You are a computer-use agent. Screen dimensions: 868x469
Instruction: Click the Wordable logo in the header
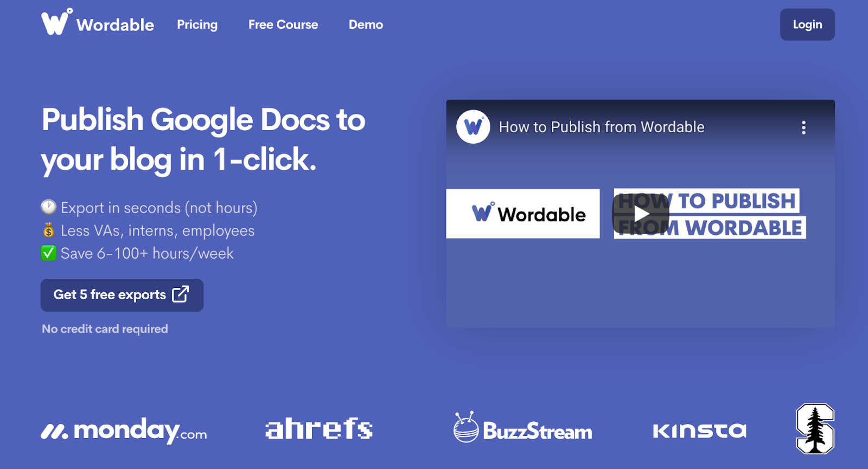[x=98, y=22]
